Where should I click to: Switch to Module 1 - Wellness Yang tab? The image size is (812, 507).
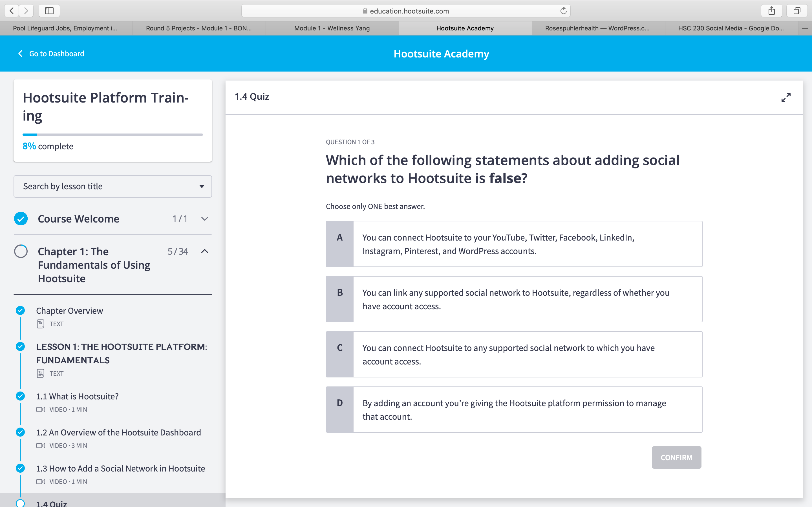[332, 28]
